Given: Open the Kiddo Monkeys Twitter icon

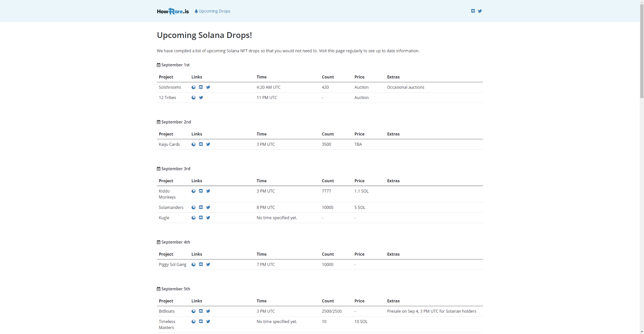Looking at the screenshot, I should point(208,191).
